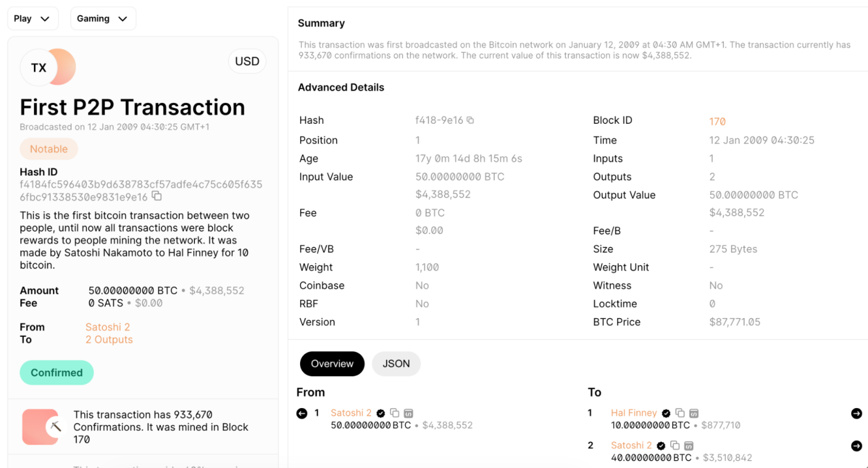
Task: Switch to the JSON tab
Action: click(396, 363)
